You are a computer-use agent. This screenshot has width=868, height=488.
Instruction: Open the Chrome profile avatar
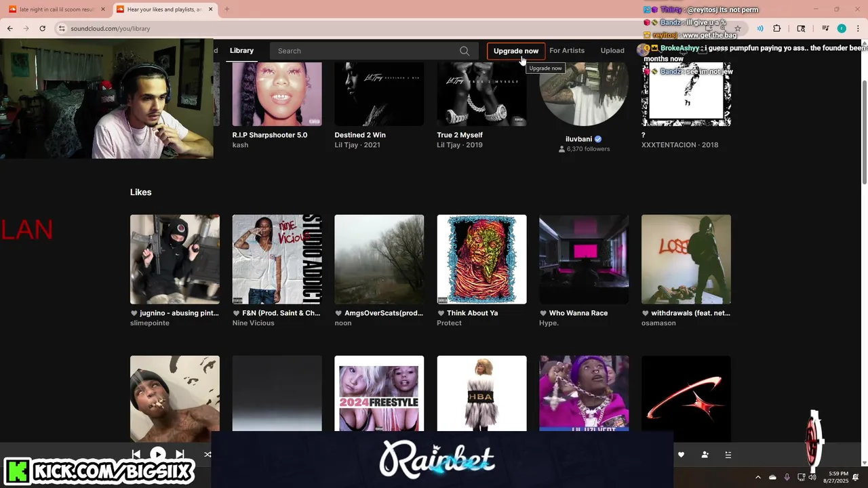pos(842,28)
